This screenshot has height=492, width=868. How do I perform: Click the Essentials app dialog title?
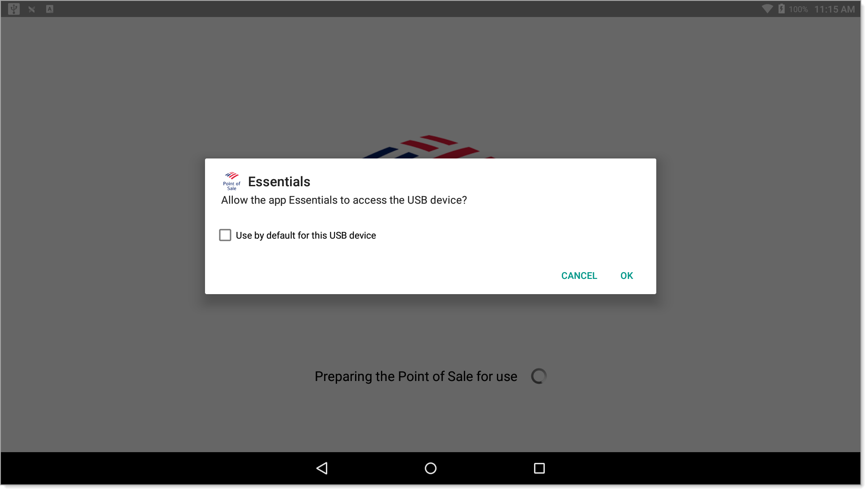[278, 181]
